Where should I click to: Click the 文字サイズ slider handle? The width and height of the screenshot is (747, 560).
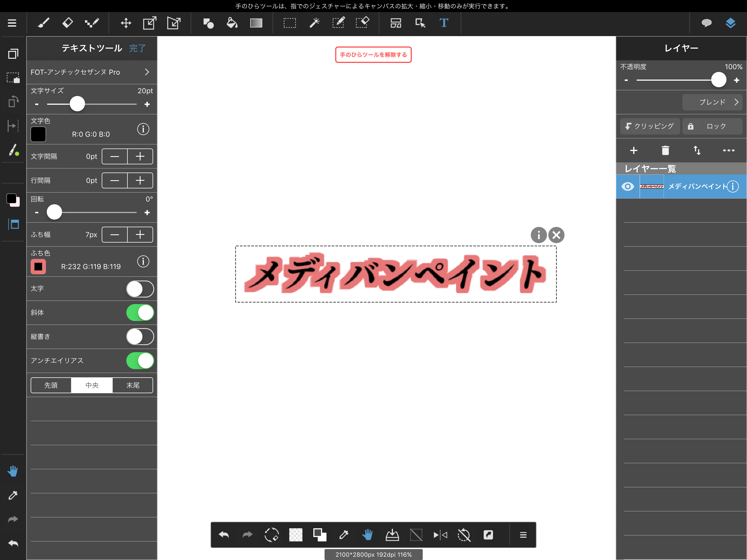[x=77, y=104]
